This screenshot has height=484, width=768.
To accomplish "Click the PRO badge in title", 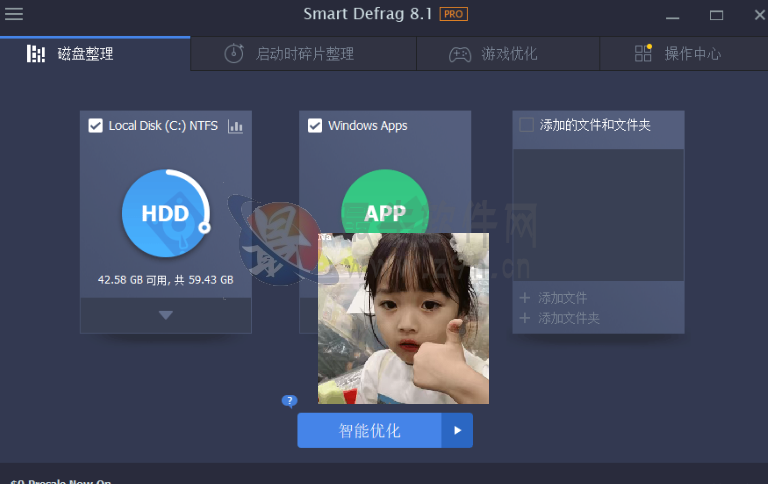I will tap(454, 14).
